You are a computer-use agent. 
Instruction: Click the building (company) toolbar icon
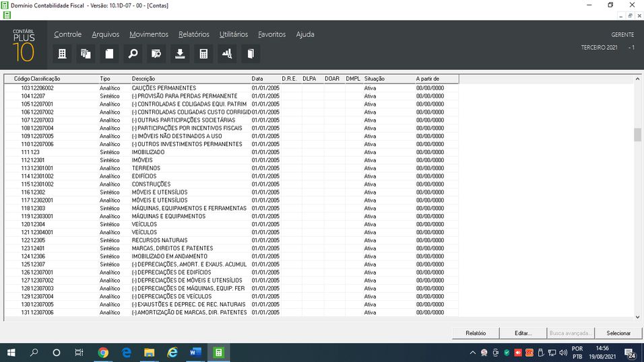(62, 54)
